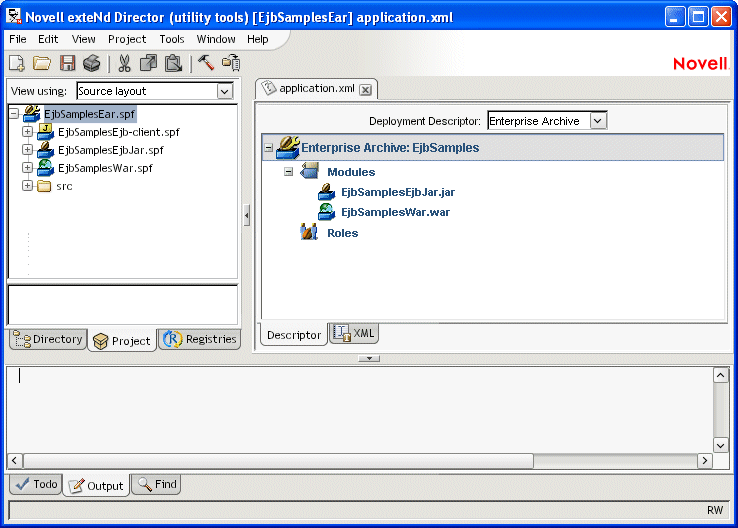Click inside the output text area
Viewport: 738px width, 528px height.
(x=360, y=409)
